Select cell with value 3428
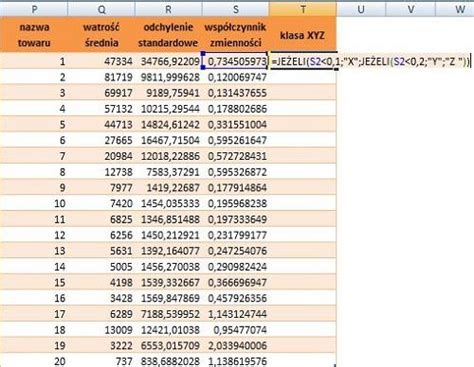 [x=101, y=298]
